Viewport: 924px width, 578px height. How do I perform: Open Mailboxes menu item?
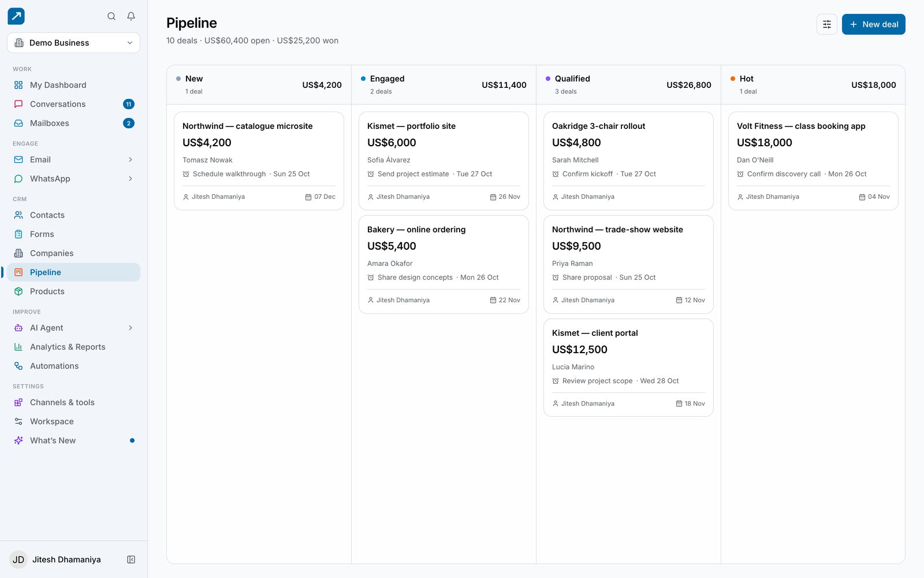[73, 123]
